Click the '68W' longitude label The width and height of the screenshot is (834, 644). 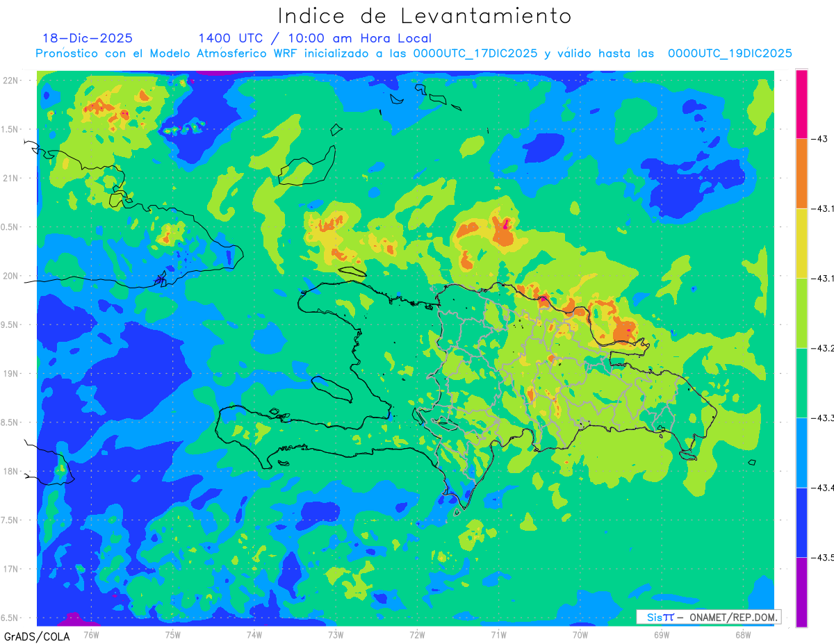pos(742,634)
